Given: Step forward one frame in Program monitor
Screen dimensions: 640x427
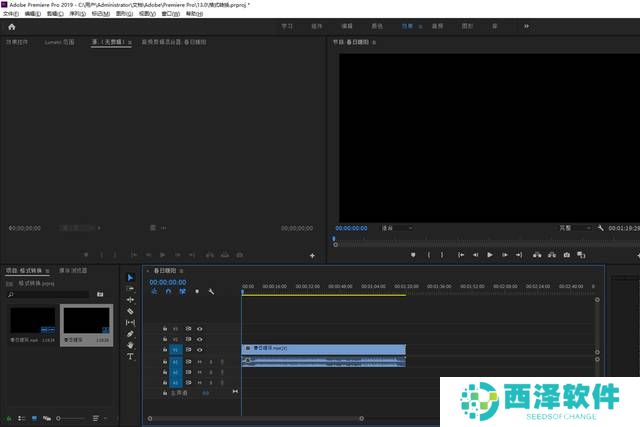Looking at the screenshot, I should [505, 255].
